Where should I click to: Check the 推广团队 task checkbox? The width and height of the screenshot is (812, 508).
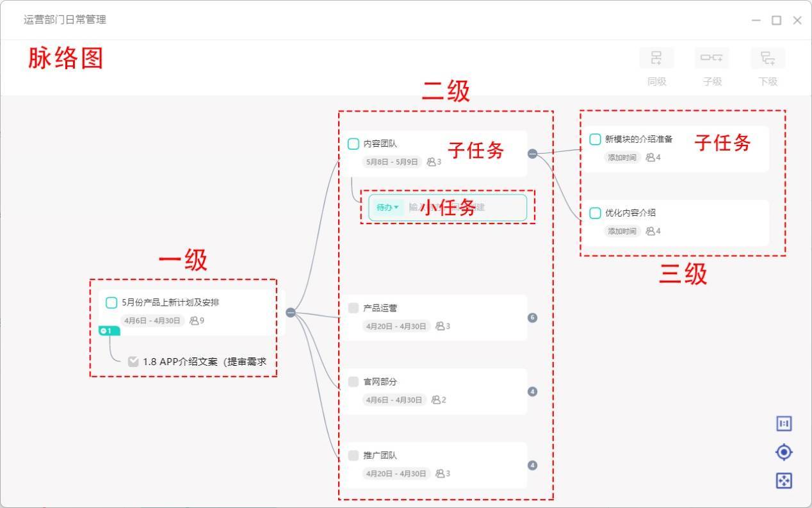coord(353,455)
